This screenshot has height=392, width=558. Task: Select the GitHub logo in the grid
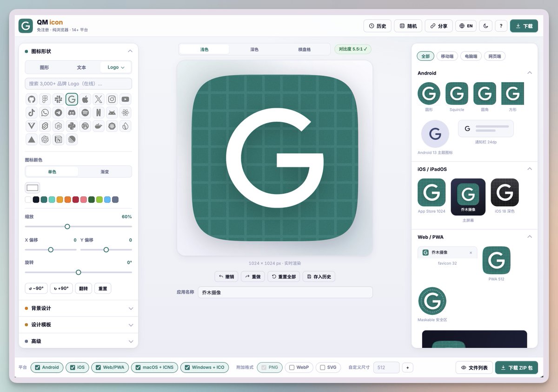32,99
